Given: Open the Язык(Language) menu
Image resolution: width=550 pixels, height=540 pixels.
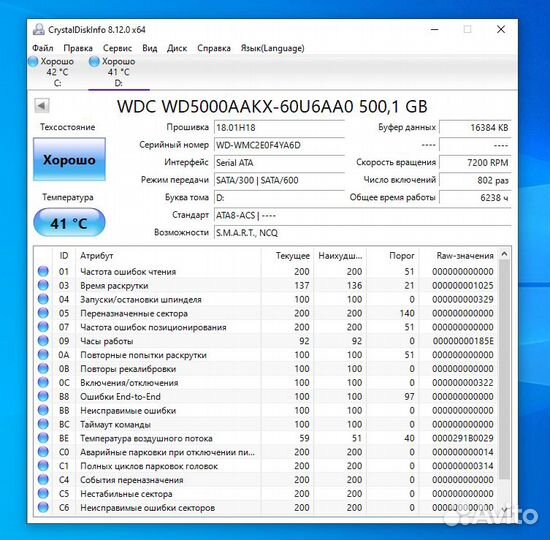Looking at the screenshot, I should click(272, 48).
